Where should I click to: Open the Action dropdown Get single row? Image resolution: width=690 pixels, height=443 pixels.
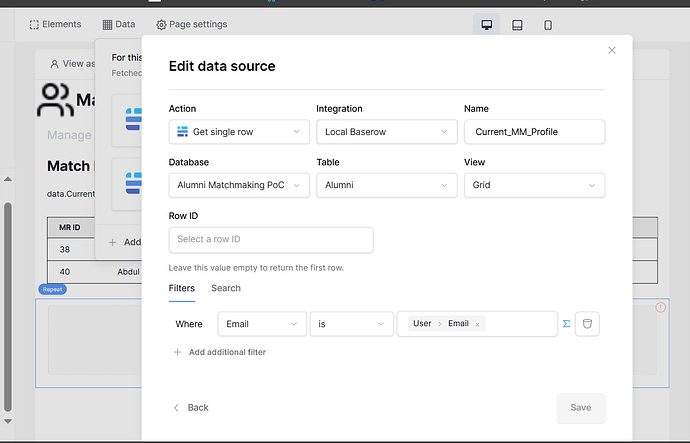(x=239, y=132)
